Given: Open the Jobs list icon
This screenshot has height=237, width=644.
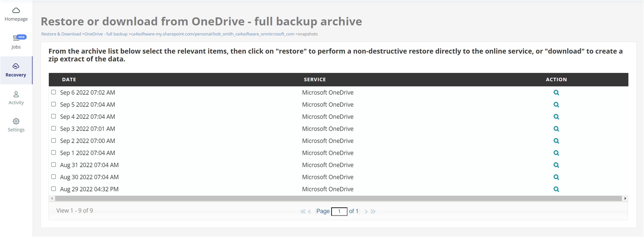Looking at the screenshot, I should coord(16,38).
